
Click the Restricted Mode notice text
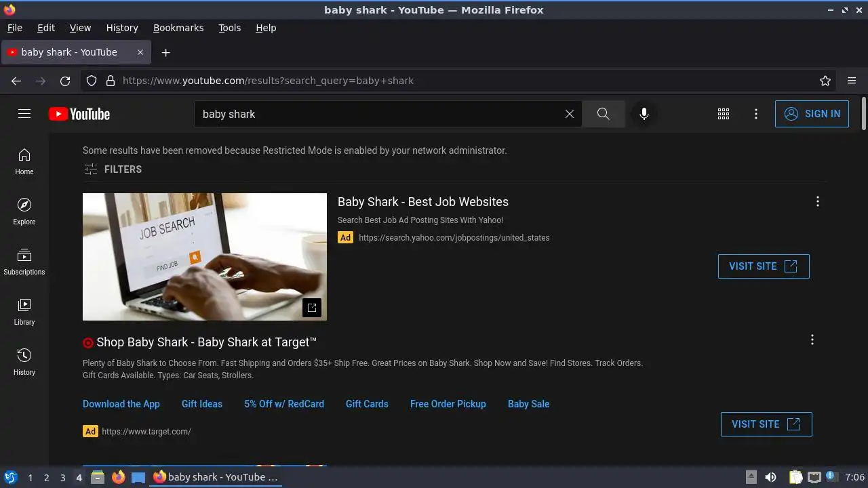(294, 150)
